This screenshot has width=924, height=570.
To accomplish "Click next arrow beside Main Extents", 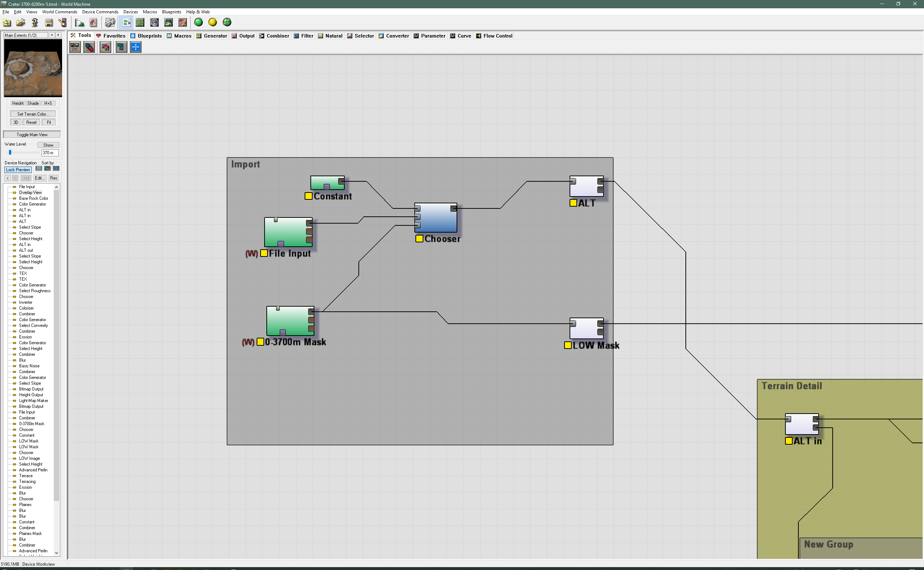I will point(58,35).
